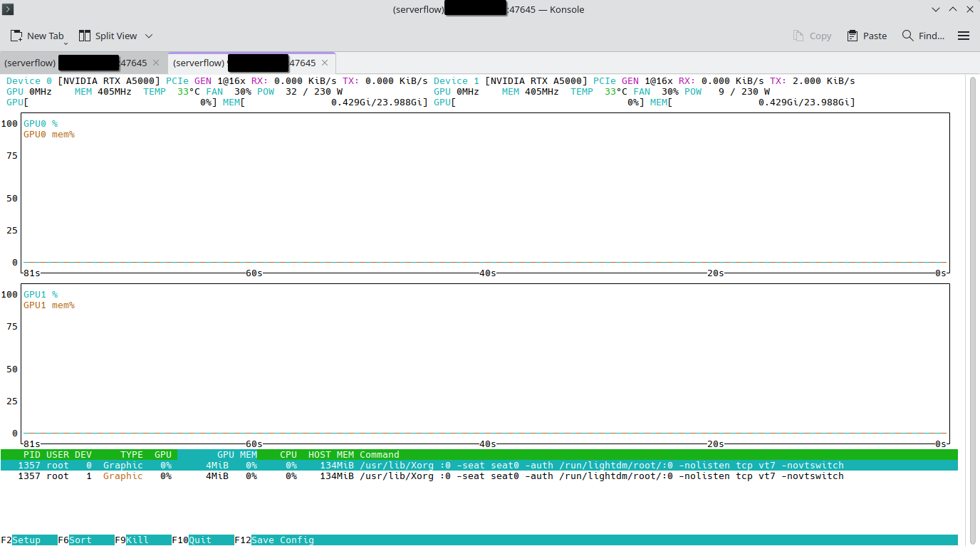Screen dimensions: 980x546
Task: Select the Xorg process row on device 1
Action: click(479, 476)
